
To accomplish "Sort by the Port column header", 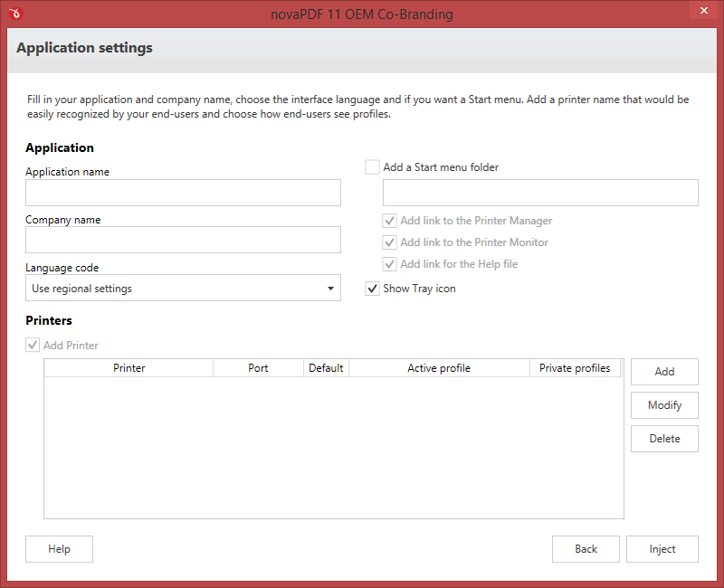I will click(x=258, y=368).
